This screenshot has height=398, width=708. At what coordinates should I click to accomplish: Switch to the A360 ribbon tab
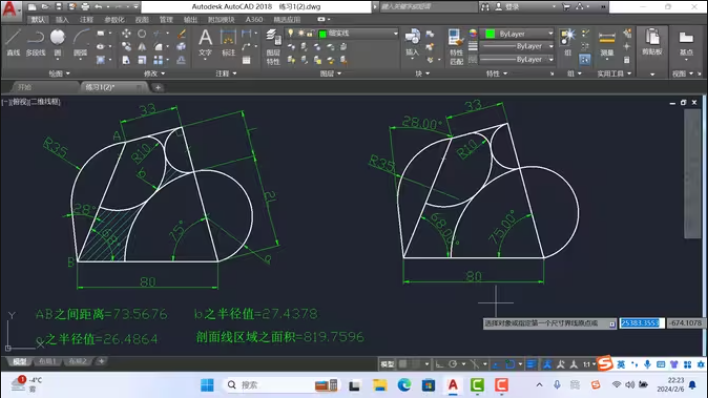pyautogui.click(x=254, y=19)
